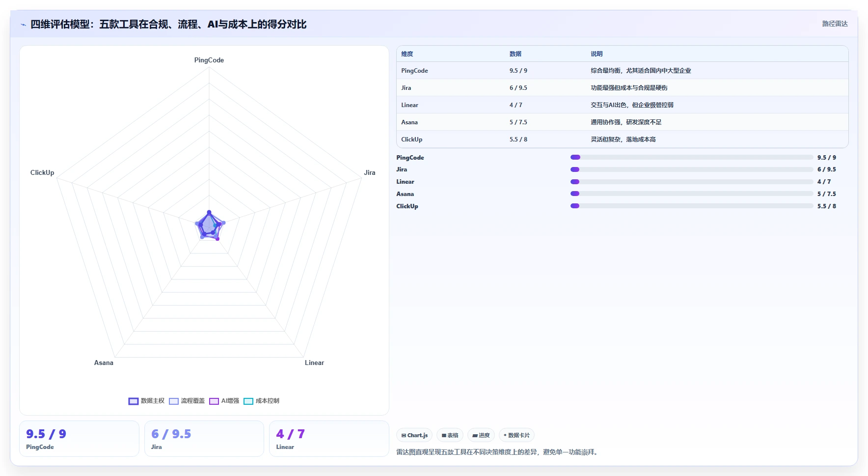Select the PingCode progress bar

(692, 157)
